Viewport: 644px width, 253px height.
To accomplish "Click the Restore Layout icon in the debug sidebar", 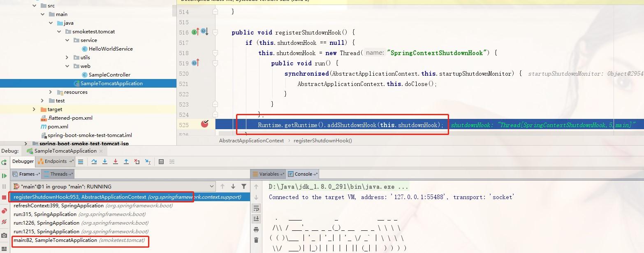I will [x=4, y=249].
